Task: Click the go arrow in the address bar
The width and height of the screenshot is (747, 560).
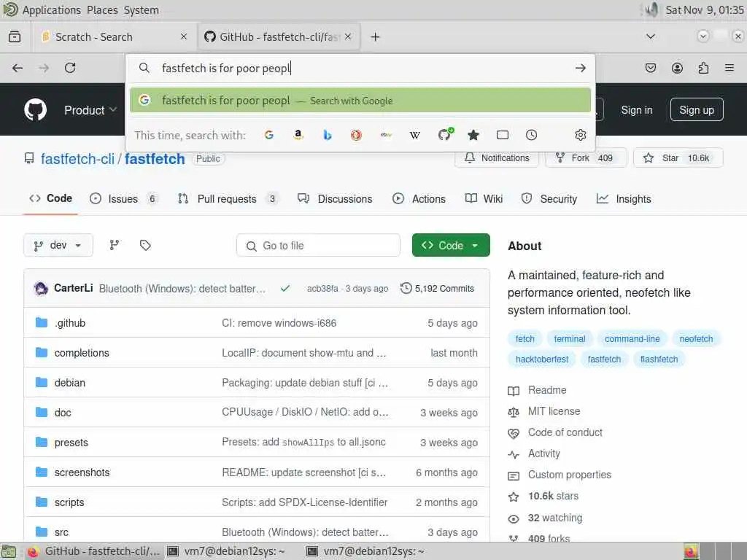Action: coord(580,68)
